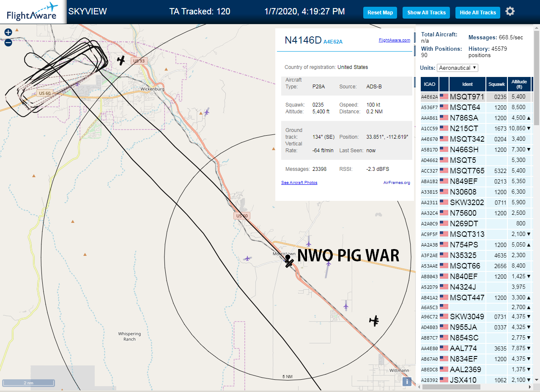Click the A4E62A hex code beside N4146D

[x=333, y=42]
